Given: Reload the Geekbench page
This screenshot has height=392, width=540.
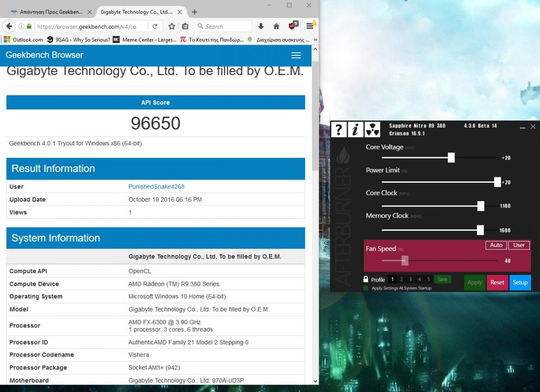Looking at the screenshot, I should (x=155, y=26).
